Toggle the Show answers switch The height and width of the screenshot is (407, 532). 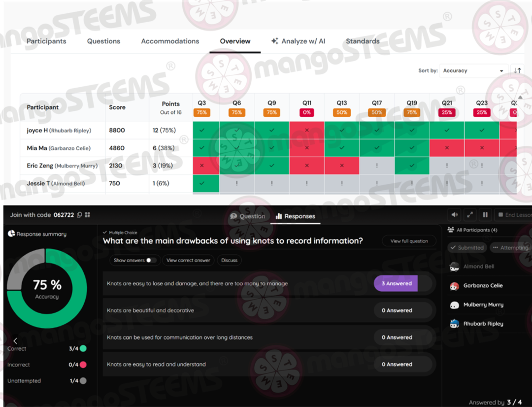[151, 260]
